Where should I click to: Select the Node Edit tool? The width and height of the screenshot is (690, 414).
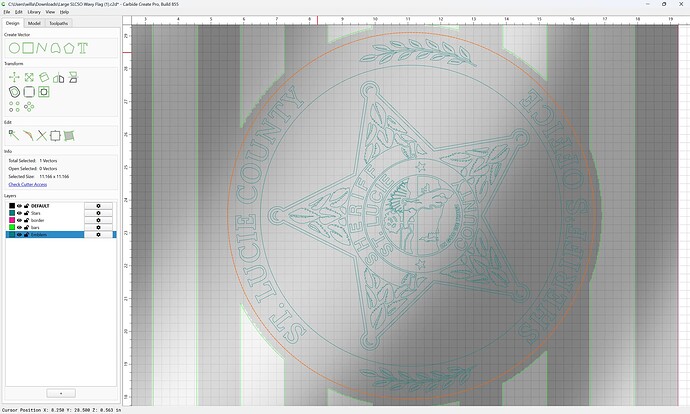(x=14, y=136)
